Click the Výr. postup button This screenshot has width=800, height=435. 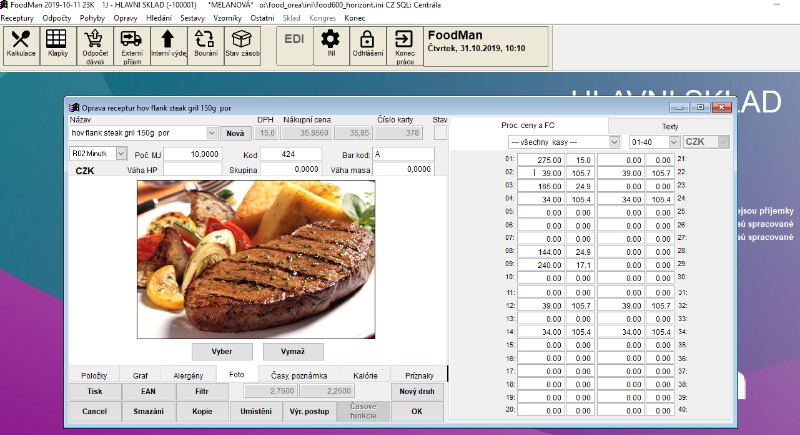point(309,411)
